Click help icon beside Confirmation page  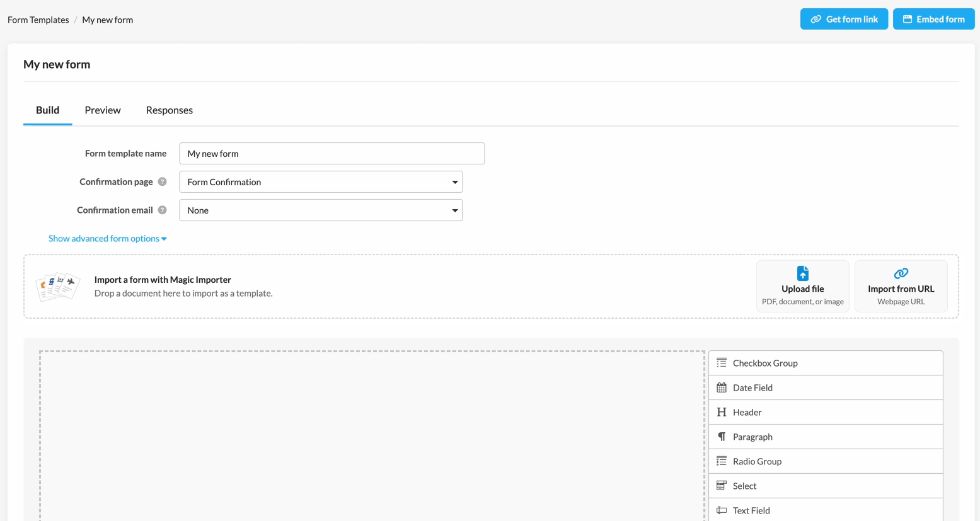click(163, 182)
